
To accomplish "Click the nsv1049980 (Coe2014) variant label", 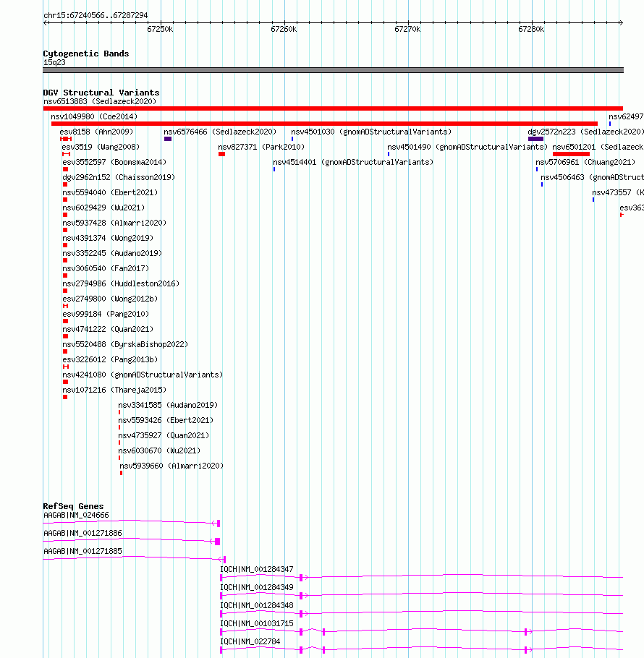I will tap(94, 116).
